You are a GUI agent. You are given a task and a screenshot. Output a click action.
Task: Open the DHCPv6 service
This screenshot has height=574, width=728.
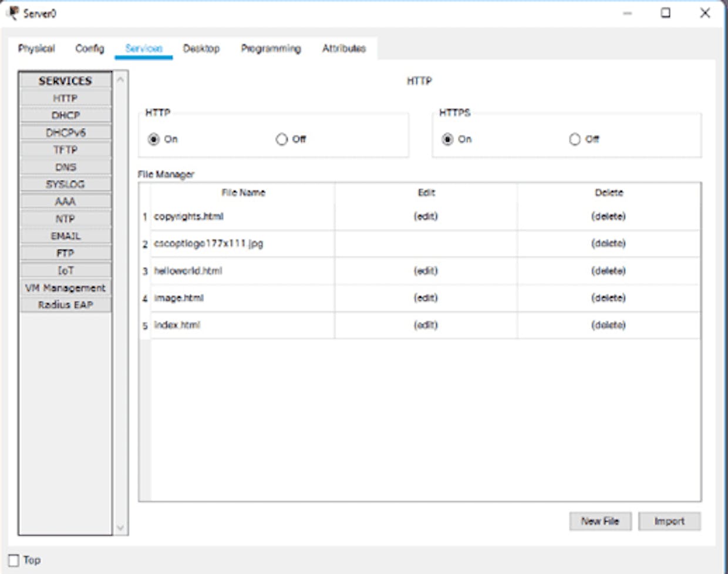pos(65,132)
